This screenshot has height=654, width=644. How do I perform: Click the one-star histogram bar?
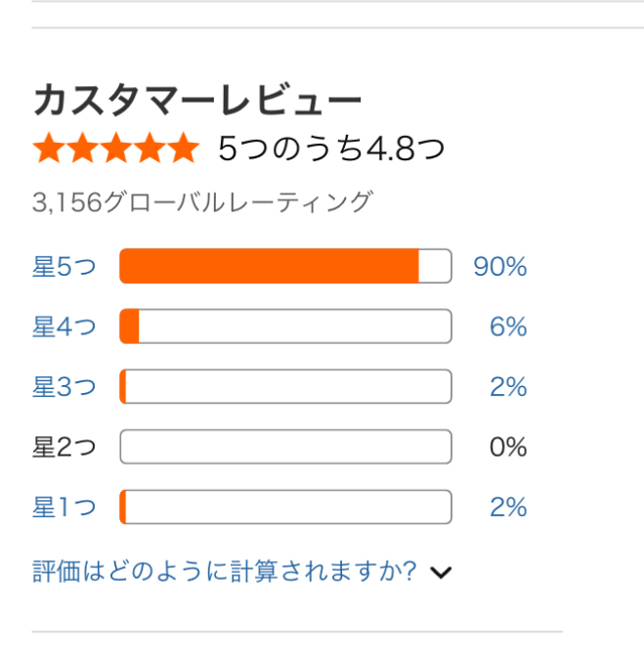285,506
